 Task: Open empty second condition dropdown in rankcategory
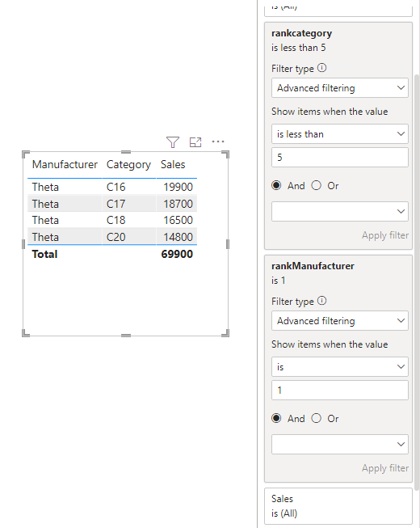340,212
